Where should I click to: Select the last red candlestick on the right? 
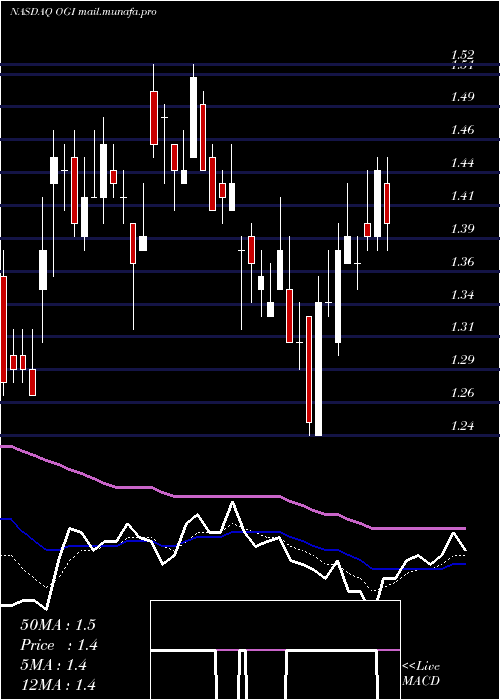(387, 204)
